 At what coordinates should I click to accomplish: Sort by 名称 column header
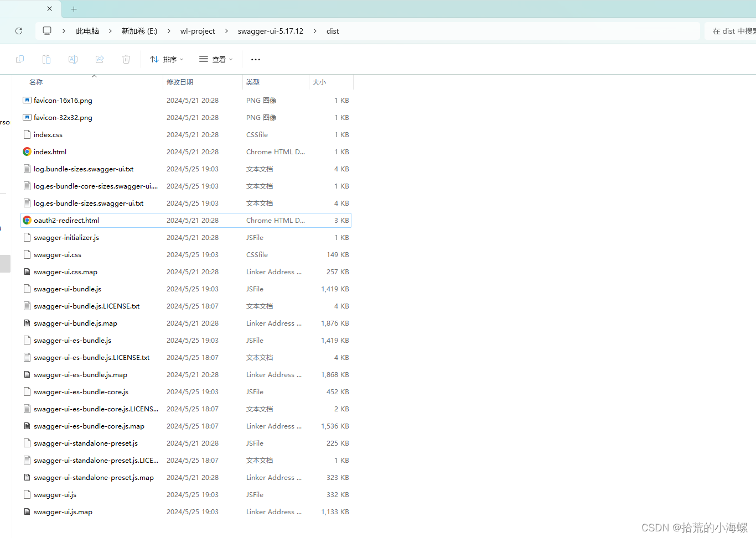pos(36,82)
